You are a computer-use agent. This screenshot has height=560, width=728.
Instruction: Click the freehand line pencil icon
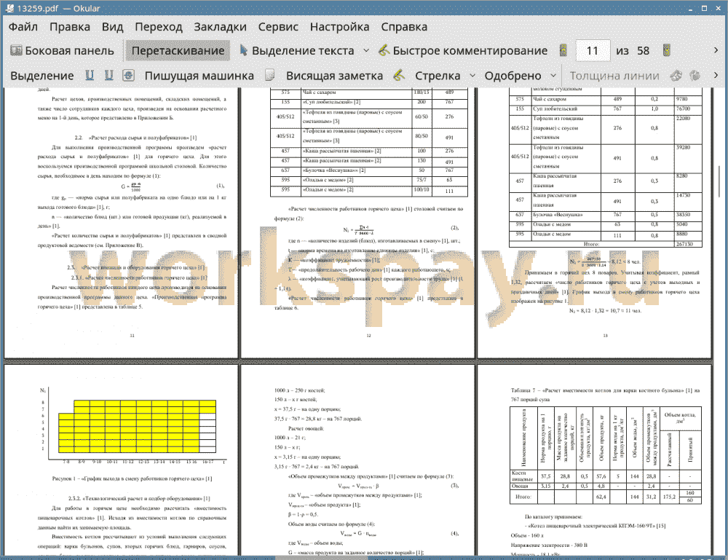pos(399,75)
